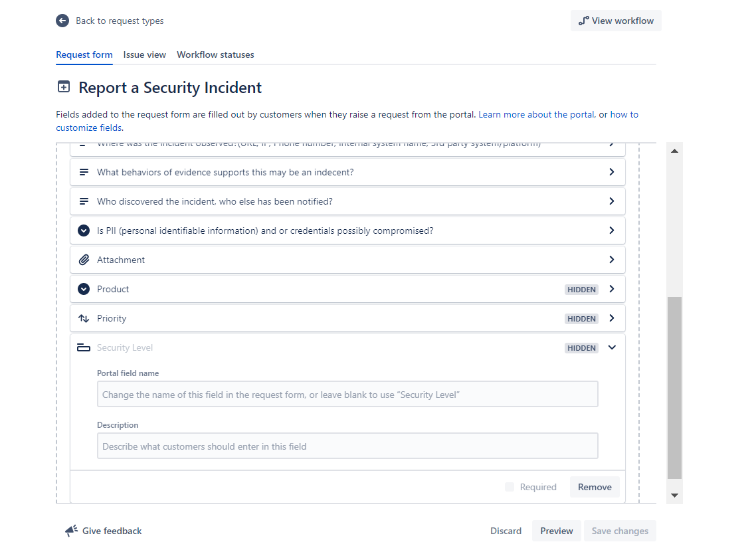Click the Give feedback megaphone icon
The image size is (756, 550).
[x=70, y=530]
